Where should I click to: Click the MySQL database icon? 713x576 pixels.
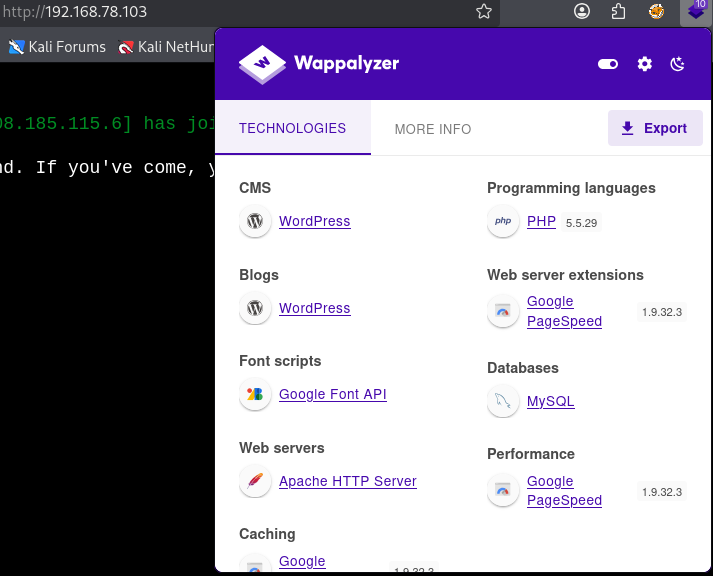click(503, 402)
